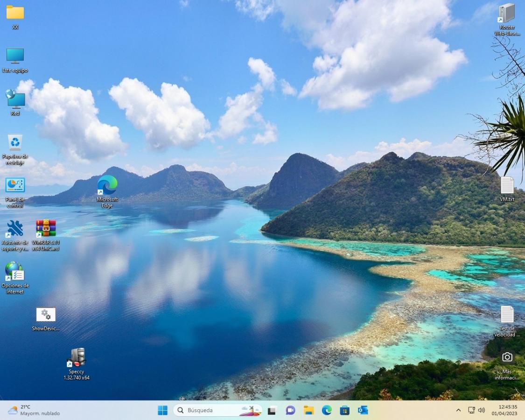Select Opciones de Internet shortcut
Screen dimensions: 525x420
(15, 272)
